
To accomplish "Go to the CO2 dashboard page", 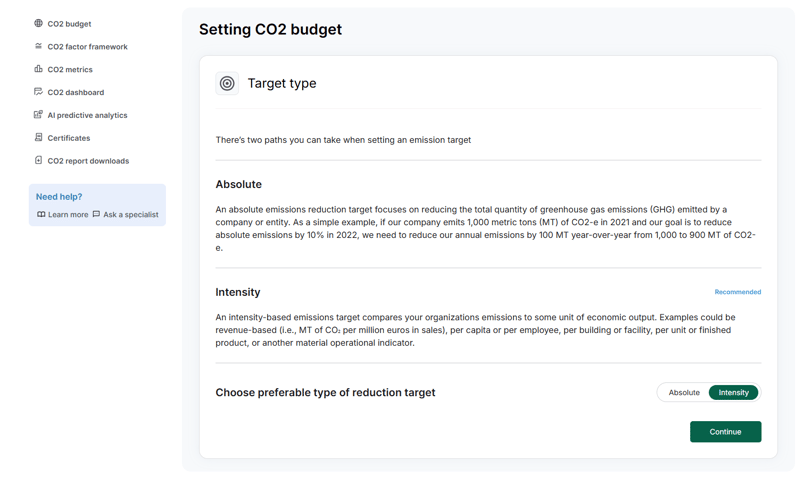I will click(75, 93).
